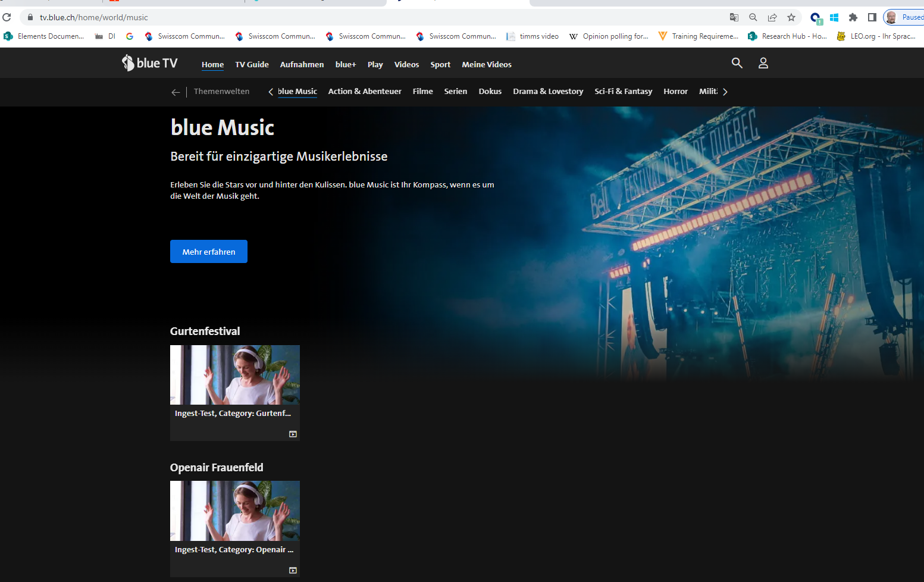Select the Action & Abenteuer category tab
The width and height of the screenshot is (924, 582).
pos(364,92)
